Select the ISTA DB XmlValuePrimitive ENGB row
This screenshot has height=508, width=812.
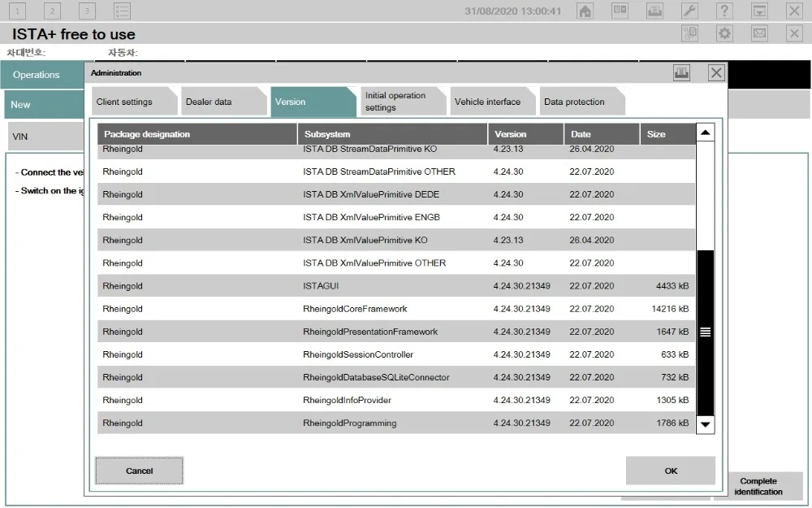coord(396,217)
